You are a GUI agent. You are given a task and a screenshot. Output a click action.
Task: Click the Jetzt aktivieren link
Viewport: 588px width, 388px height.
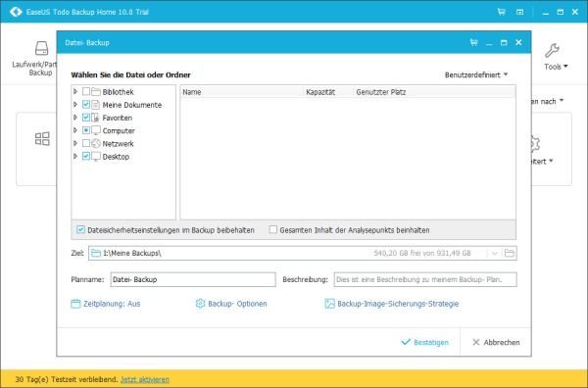145,379
